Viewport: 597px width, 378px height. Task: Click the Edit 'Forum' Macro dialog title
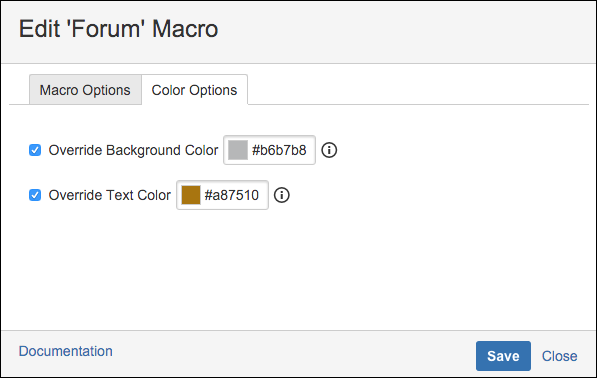pyautogui.click(x=118, y=29)
